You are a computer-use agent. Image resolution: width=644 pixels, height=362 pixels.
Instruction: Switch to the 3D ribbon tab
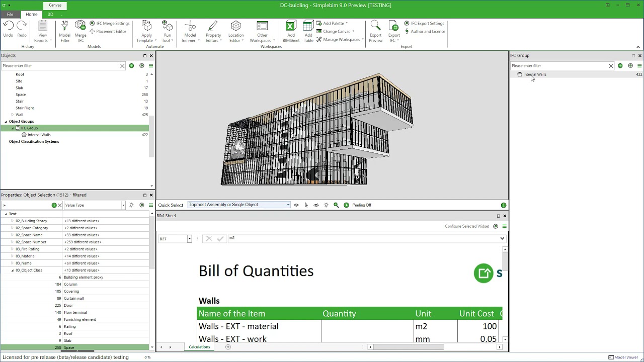(x=50, y=14)
